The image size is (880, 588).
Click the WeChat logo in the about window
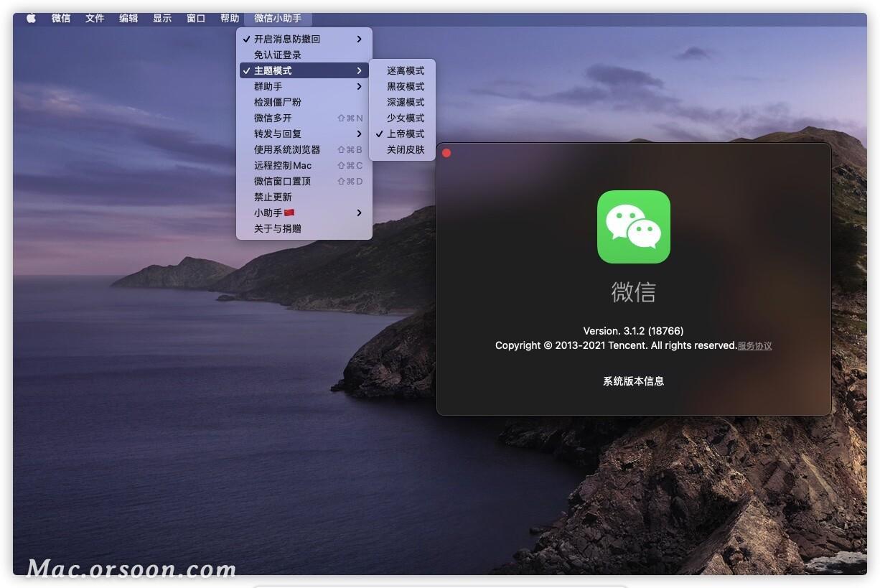(x=634, y=227)
